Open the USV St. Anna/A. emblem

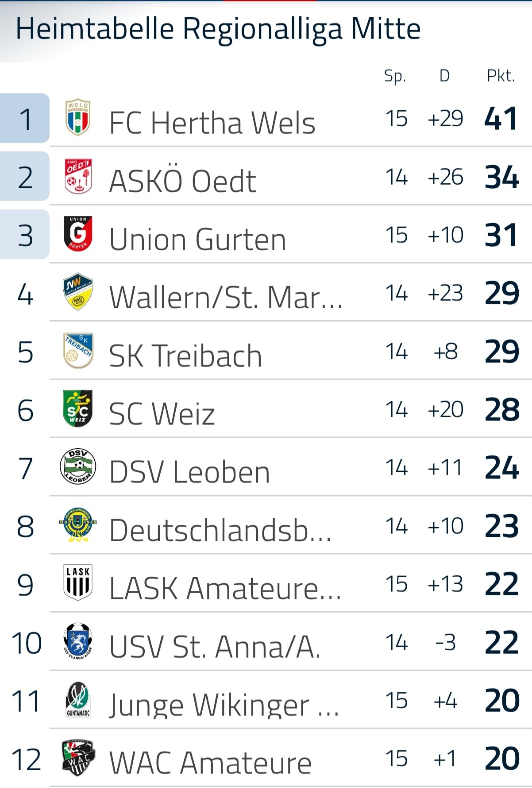(x=78, y=641)
